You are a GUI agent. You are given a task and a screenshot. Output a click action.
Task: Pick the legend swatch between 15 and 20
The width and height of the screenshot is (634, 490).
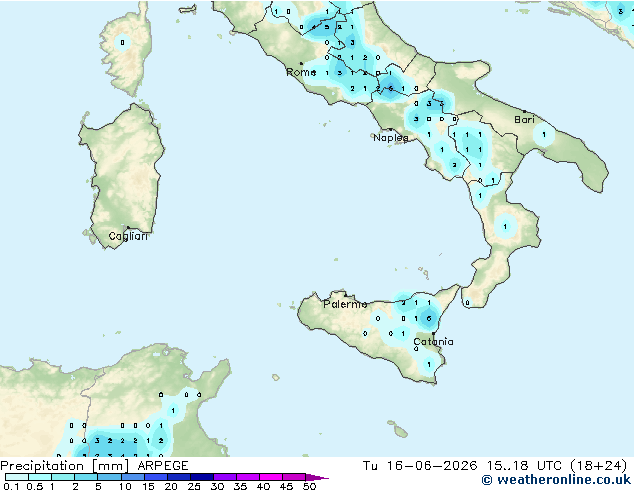(x=155, y=477)
